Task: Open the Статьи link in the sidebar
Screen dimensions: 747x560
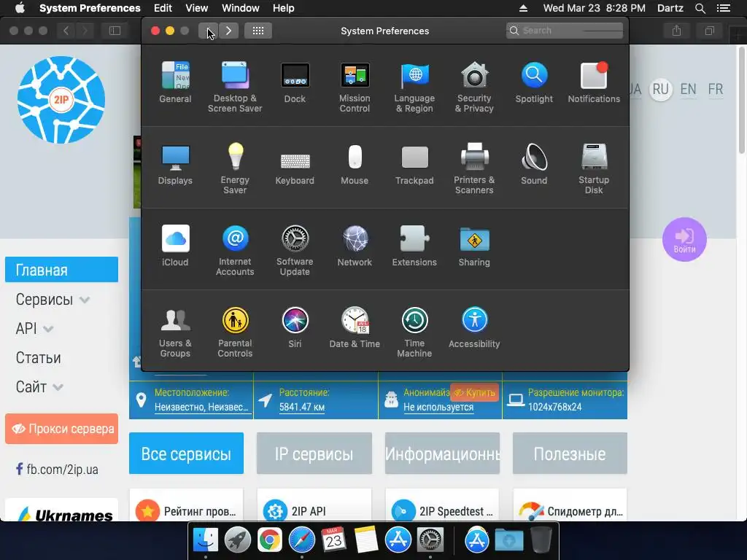Action: point(38,357)
